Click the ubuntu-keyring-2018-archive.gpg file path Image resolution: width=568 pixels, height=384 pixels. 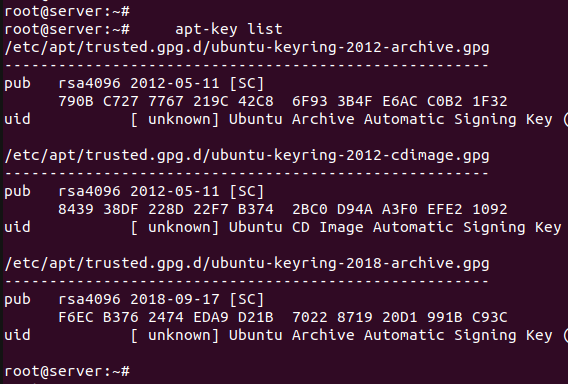(247, 263)
